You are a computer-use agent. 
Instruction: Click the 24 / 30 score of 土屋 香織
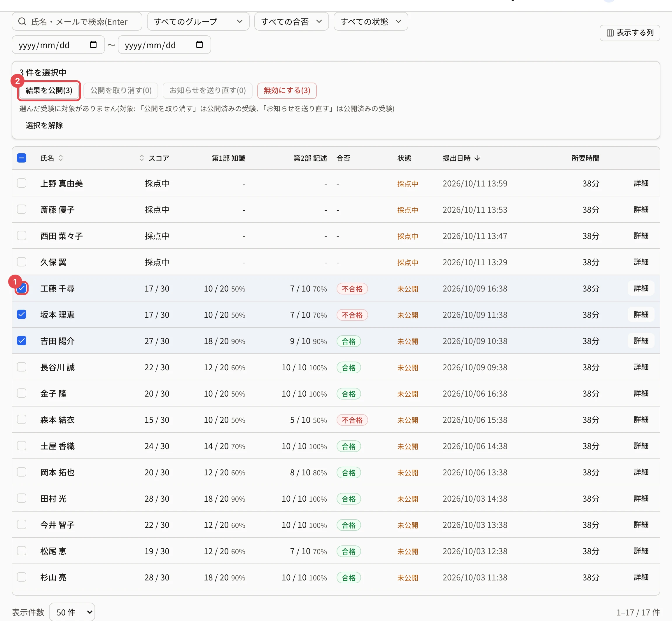tap(157, 446)
